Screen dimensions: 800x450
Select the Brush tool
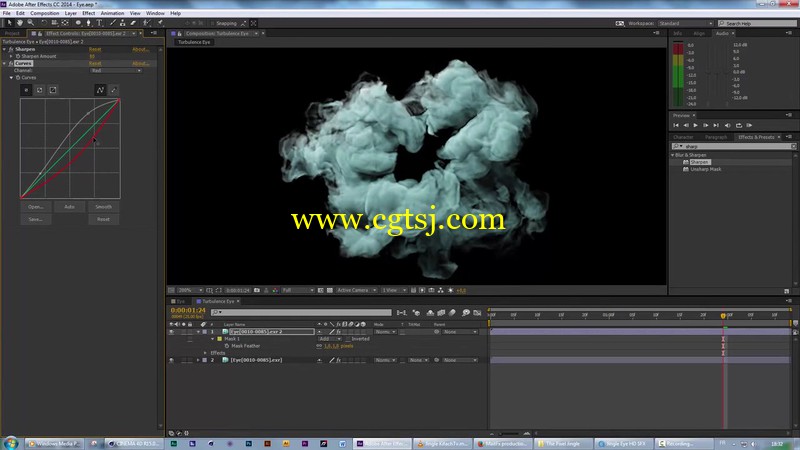click(112, 23)
